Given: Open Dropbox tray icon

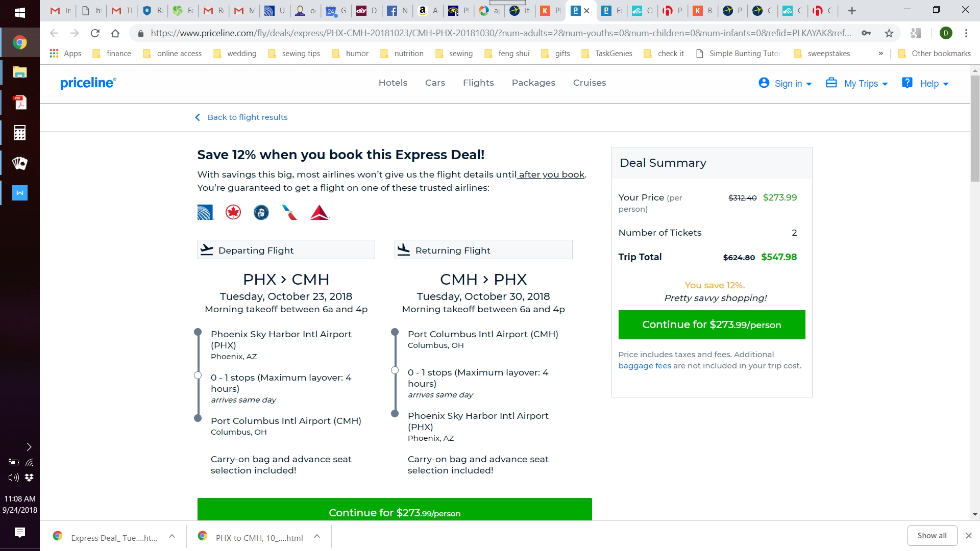Looking at the screenshot, I should [x=29, y=478].
